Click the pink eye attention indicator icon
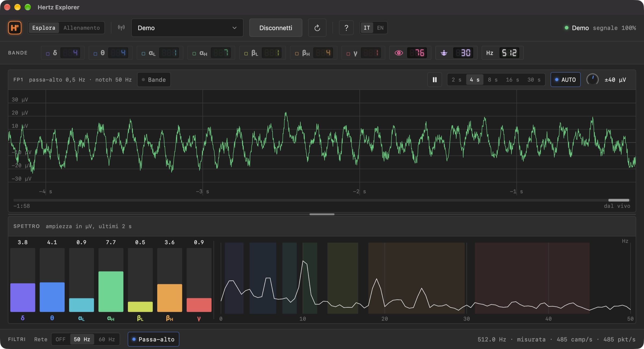Viewport: 644px width, 349px height. click(399, 53)
